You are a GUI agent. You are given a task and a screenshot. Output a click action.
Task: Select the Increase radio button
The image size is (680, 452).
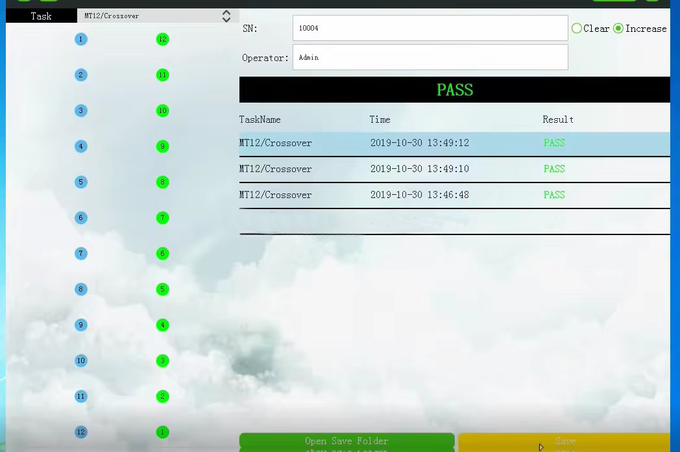(x=619, y=29)
